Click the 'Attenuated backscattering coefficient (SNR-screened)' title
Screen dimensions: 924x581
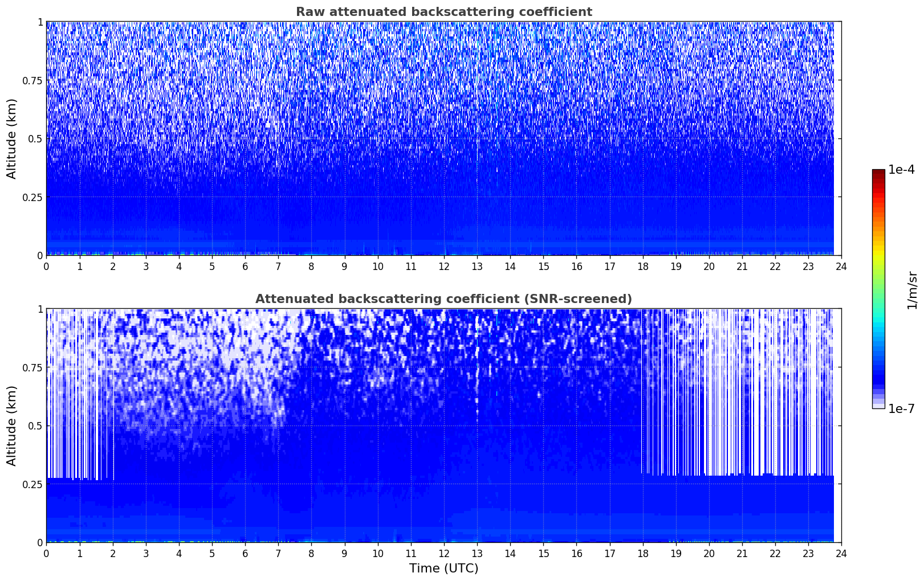point(443,299)
